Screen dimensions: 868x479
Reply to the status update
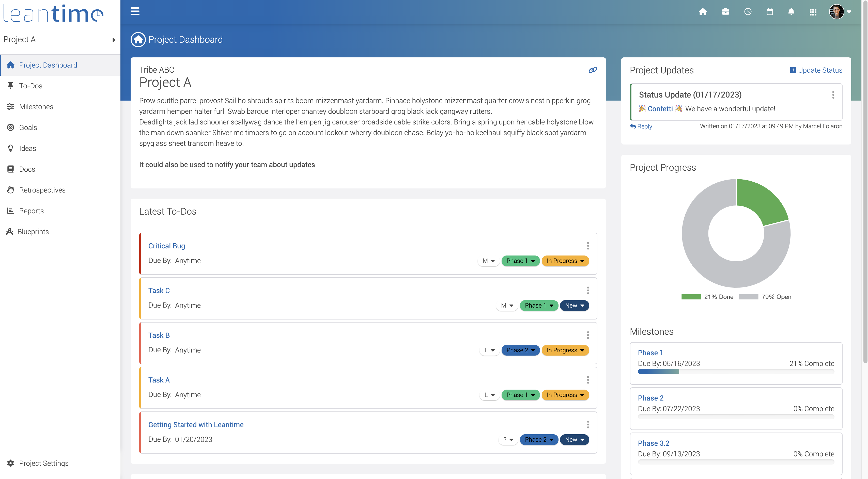641,126
